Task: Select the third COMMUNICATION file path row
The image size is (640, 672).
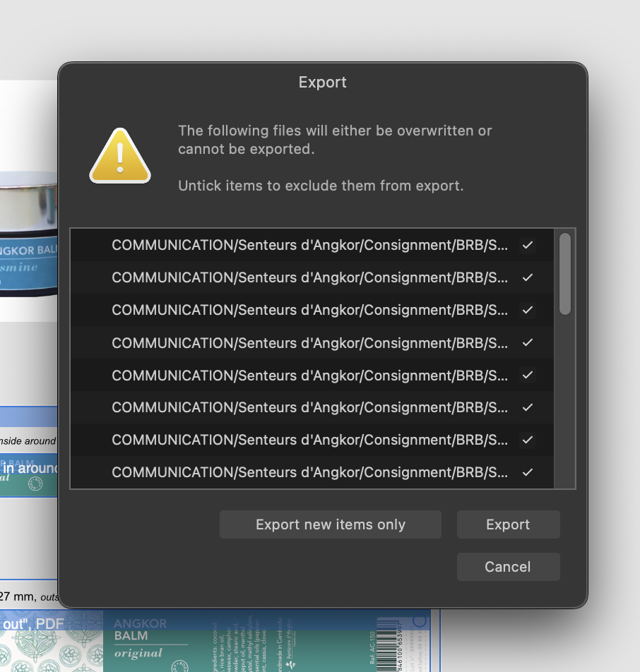Action: 312,310
